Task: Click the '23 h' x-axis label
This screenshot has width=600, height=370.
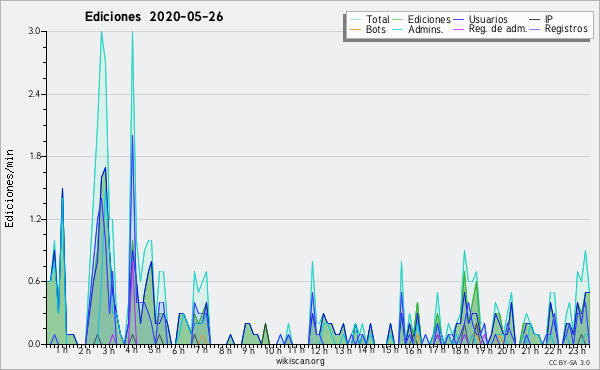Action: [577, 350]
